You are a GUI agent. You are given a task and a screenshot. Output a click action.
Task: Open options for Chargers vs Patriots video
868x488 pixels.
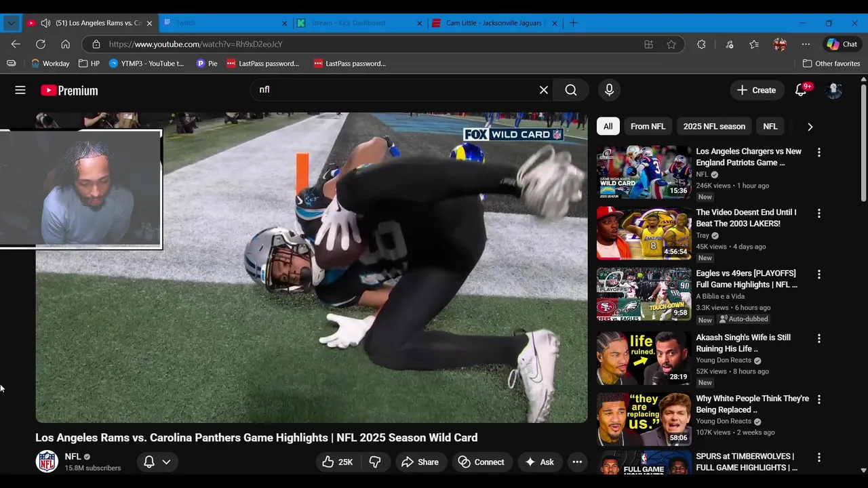tap(818, 152)
